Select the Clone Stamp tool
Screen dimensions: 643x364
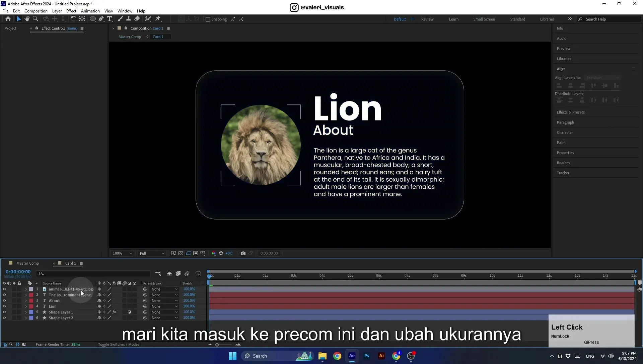pyautogui.click(x=128, y=19)
